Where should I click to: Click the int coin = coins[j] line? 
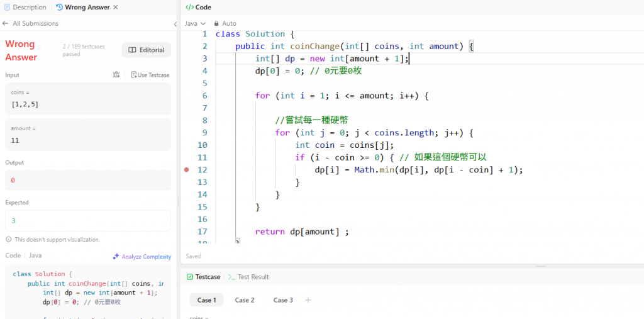coord(344,145)
